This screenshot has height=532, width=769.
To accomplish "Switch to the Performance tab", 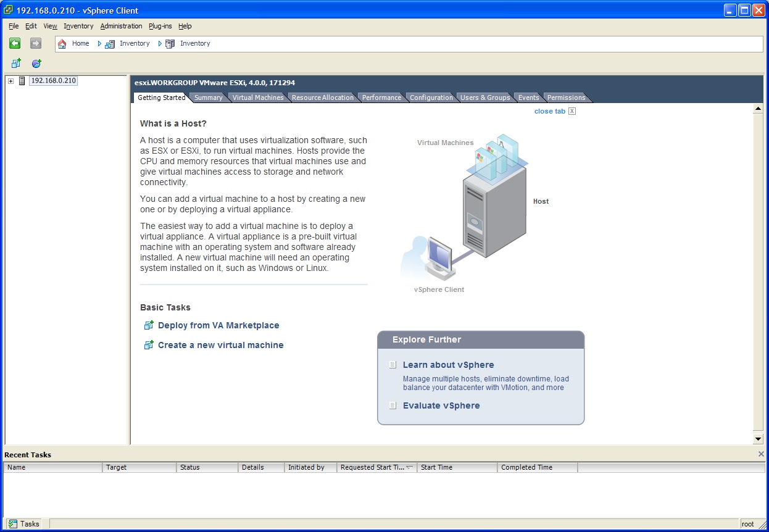I will [x=381, y=98].
